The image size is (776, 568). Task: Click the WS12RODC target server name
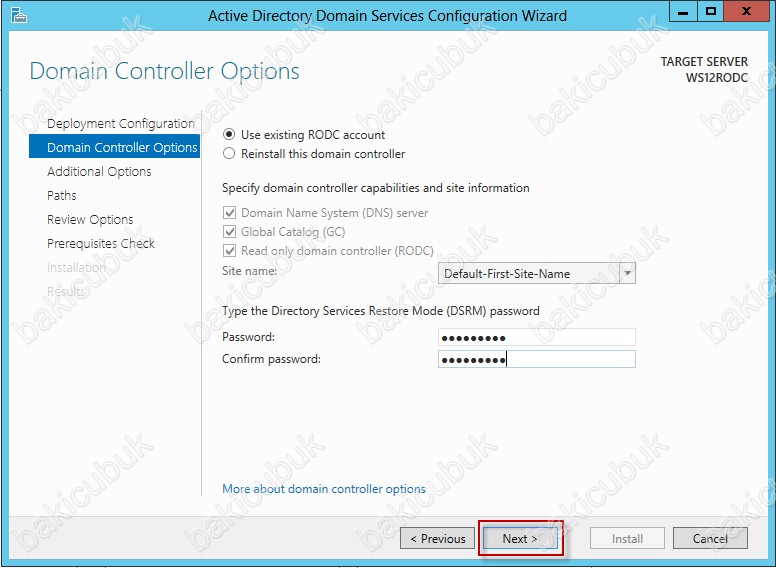click(717, 78)
